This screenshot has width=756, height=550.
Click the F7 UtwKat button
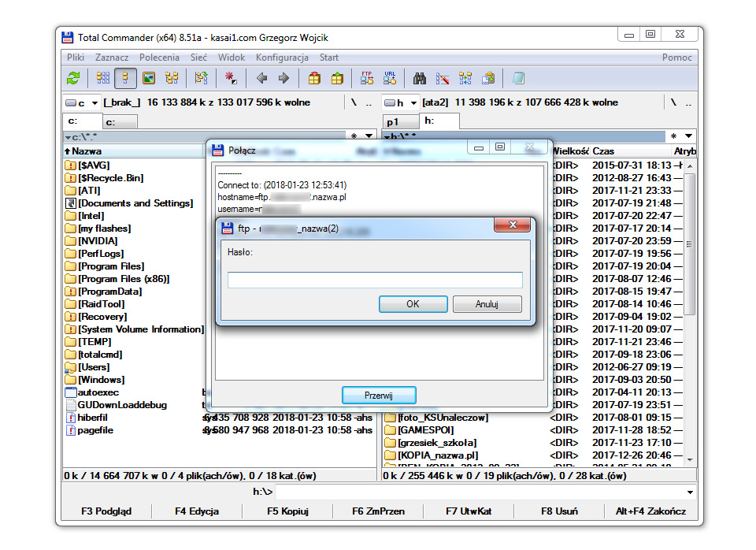pos(469,511)
